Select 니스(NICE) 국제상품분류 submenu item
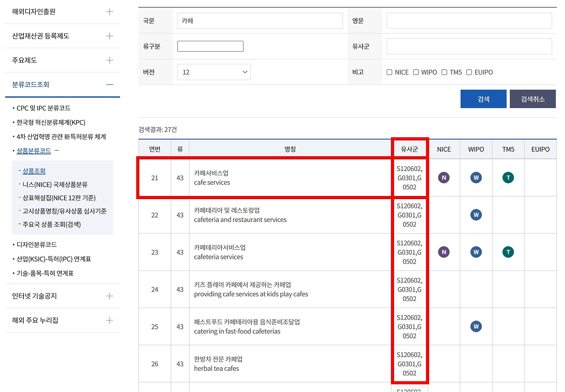Image resolution: width=565 pixels, height=392 pixels. click(55, 185)
